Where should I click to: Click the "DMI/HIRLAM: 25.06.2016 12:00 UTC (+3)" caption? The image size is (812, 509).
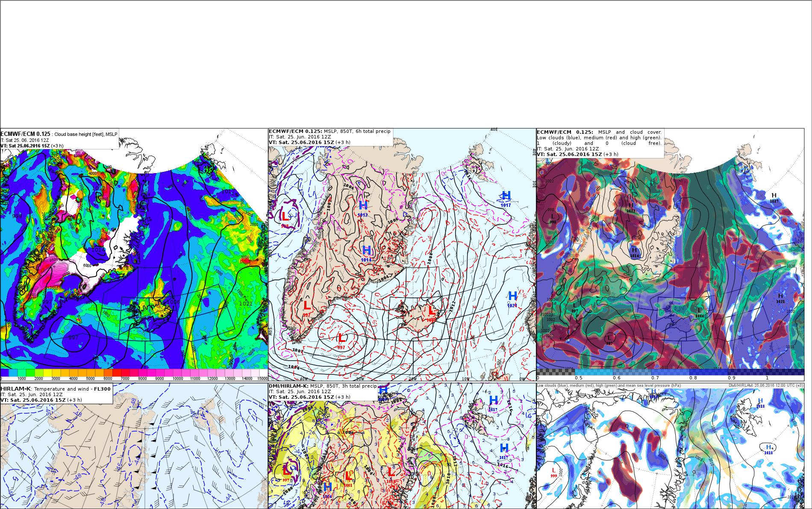(x=766, y=385)
